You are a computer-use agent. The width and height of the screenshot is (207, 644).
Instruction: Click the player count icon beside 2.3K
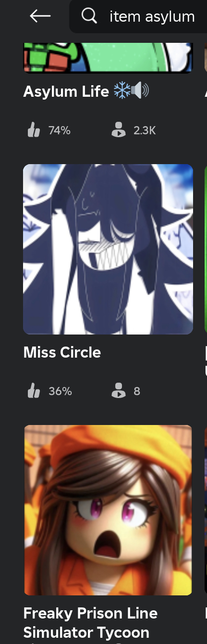pos(118,130)
